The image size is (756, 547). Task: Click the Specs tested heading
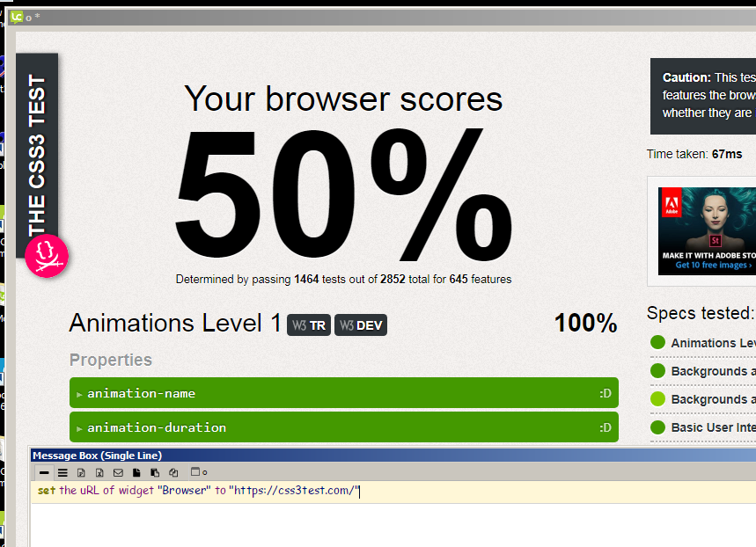[701, 313]
